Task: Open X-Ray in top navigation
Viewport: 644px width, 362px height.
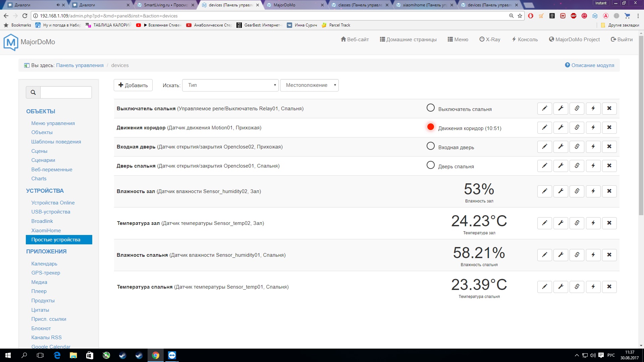Action: click(x=490, y=40)
